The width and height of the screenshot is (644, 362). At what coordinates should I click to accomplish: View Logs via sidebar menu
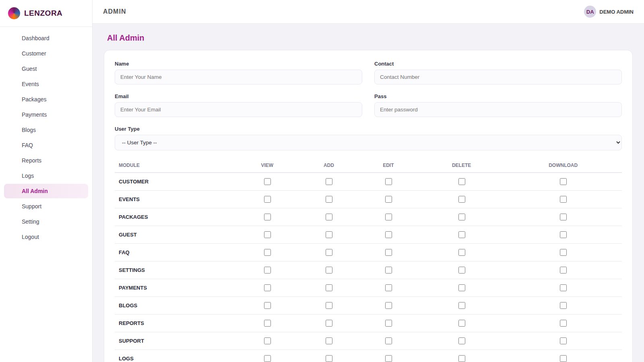pos(46,176)
